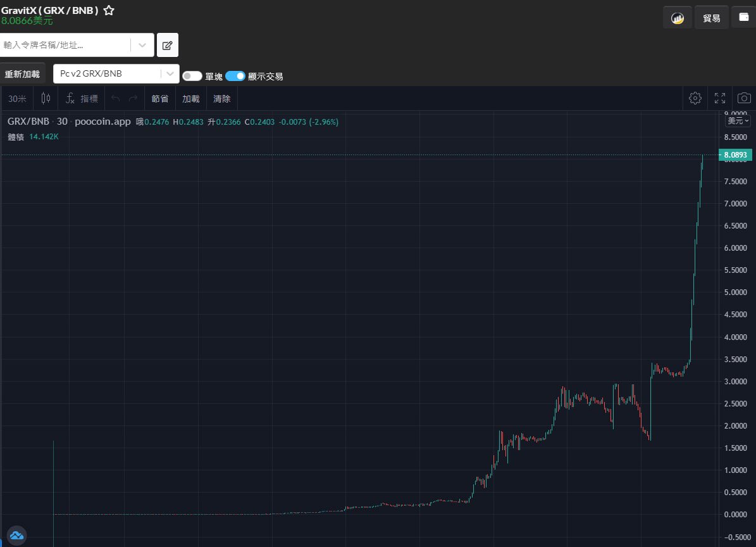756x547 pixels.
Task: Open chart settings via the gear icon
Action: tap(695, 98)
